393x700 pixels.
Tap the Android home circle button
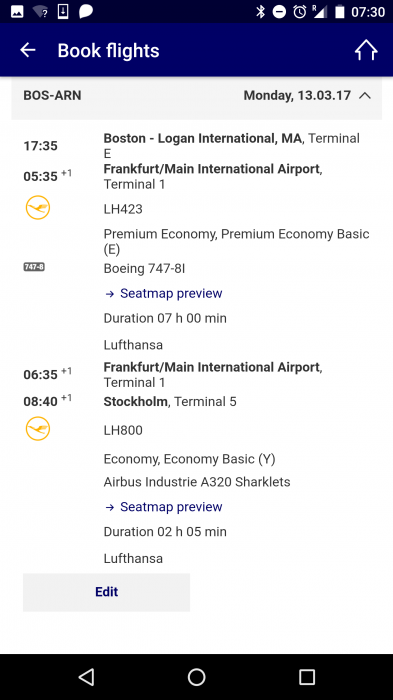click(x=196, y=677)
